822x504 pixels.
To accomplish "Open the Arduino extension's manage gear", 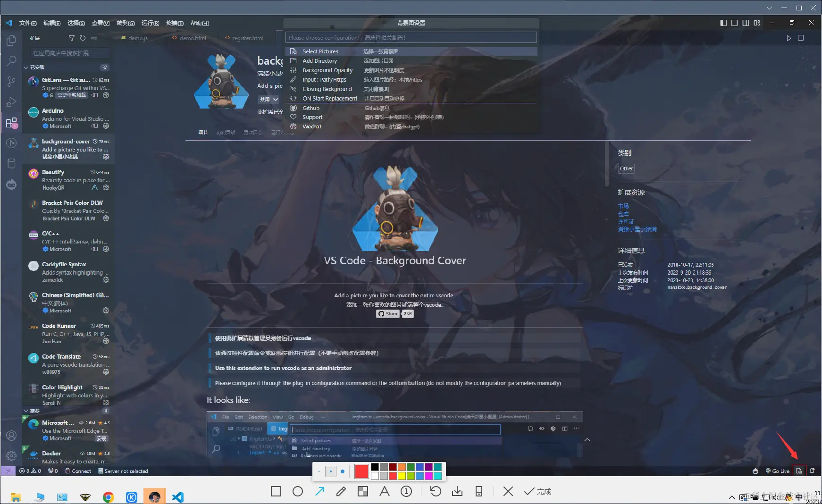I will (x=106, y=126).
